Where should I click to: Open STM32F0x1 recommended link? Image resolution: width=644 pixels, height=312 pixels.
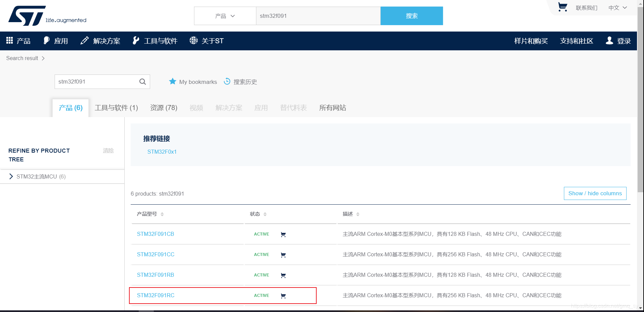[x=162, y=152]
